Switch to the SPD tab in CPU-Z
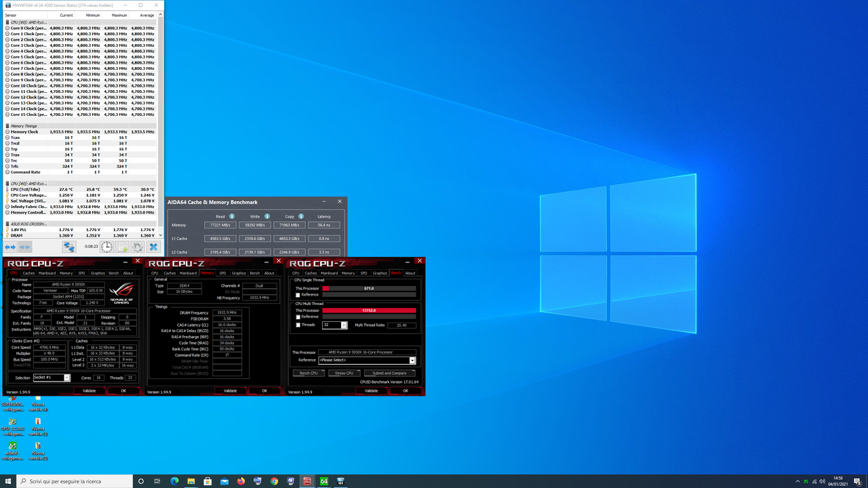868x488 pixels. (x=81, y=272)
